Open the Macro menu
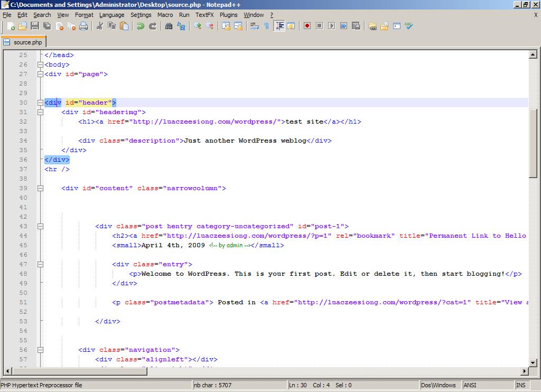 coord(165,15)
